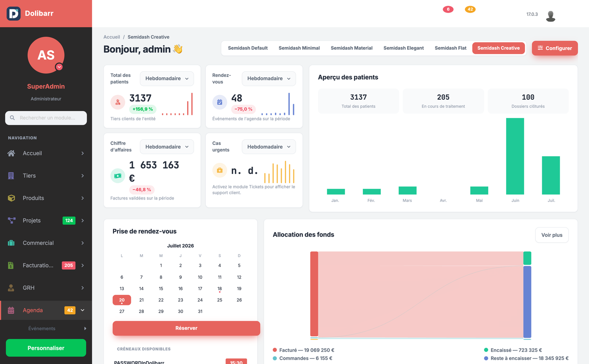Click the Projets diagram icon in sidebar
The image size is (589, 364).
[11, 220]
